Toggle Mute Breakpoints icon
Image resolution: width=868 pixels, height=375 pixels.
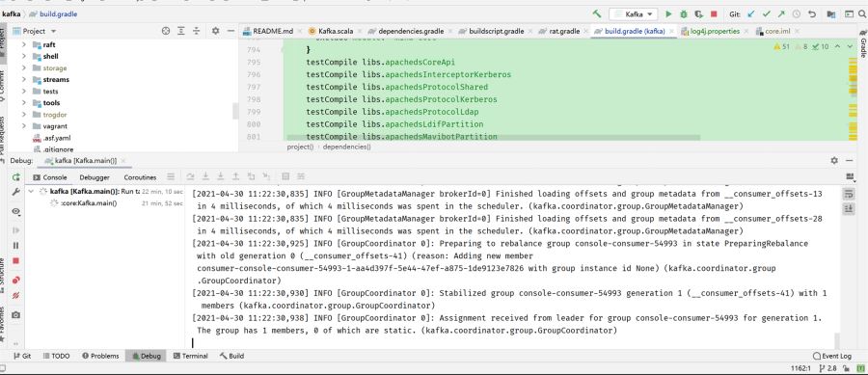pos(16,295)
